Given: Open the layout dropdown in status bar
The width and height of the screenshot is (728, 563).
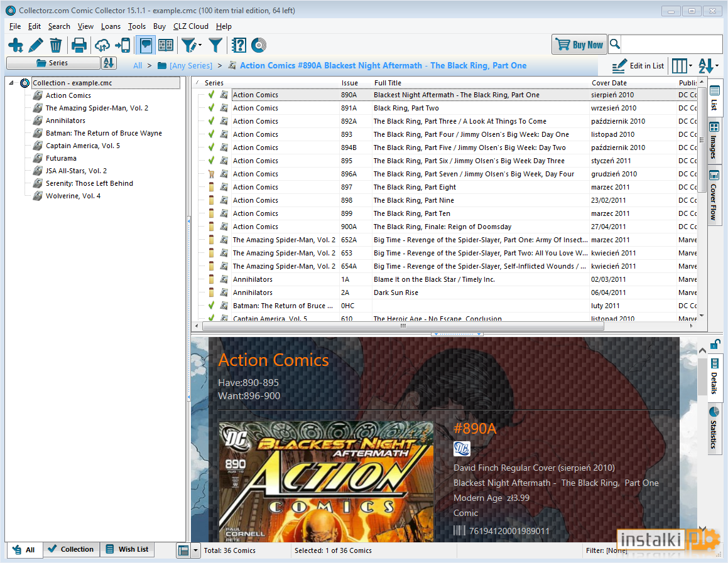Looking at the screenshot, I should [195, 550].
